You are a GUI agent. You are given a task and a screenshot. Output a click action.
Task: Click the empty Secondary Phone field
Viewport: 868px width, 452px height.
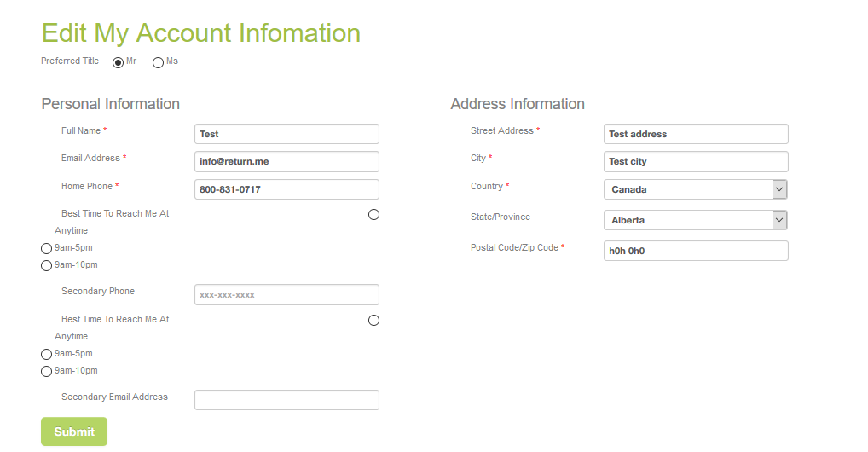click(x=286, y=295)
